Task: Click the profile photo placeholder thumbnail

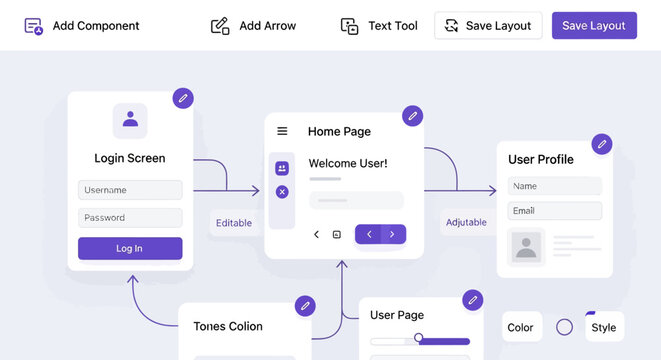Action: 526,247
